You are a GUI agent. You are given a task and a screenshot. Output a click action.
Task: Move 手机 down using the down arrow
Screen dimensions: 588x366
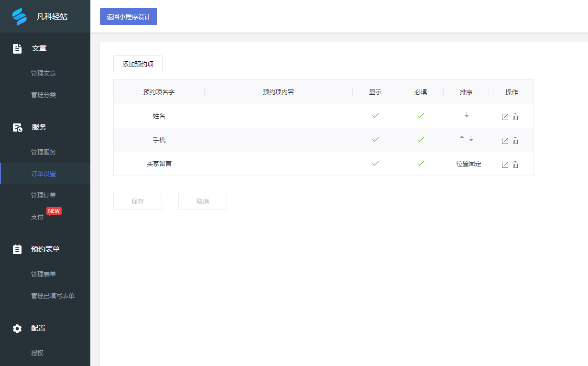[x=471, y=139]
